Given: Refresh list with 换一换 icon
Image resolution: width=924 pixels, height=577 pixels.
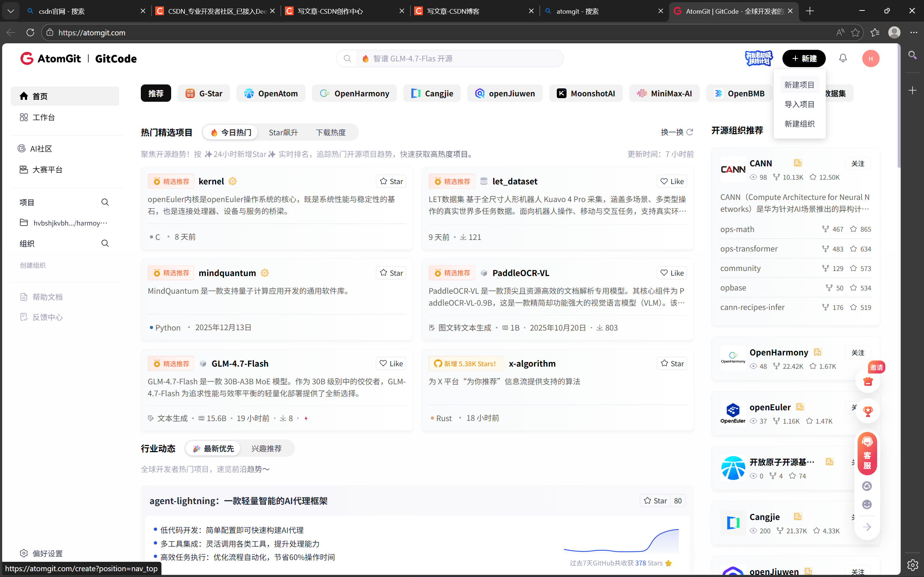Looking at the screenshot, I should [x=690, y=132].
